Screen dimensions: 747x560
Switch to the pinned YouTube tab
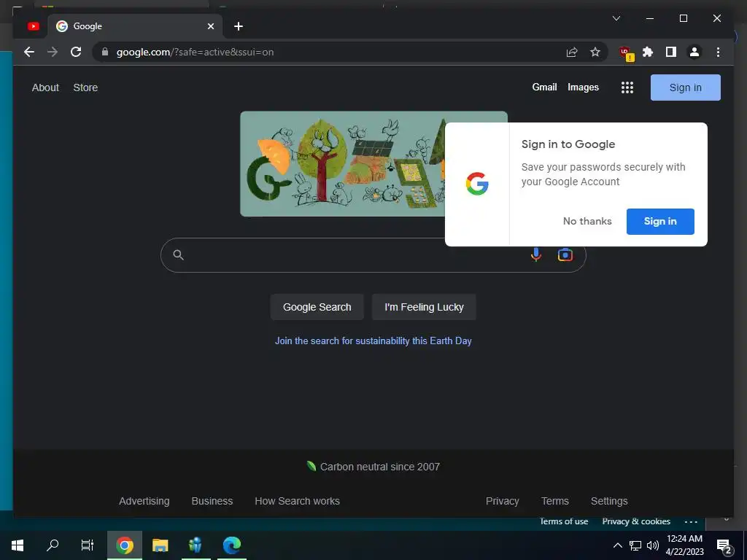[x=34, y=26]
